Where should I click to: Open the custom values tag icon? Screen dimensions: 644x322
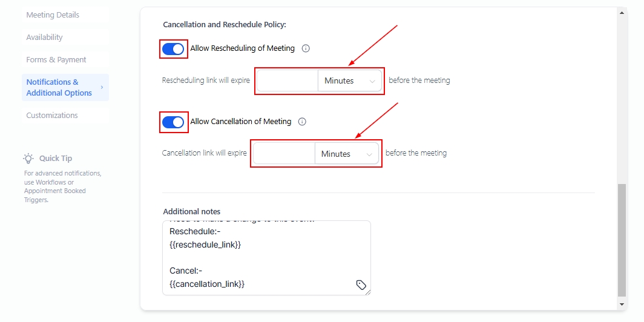(361, 285)
